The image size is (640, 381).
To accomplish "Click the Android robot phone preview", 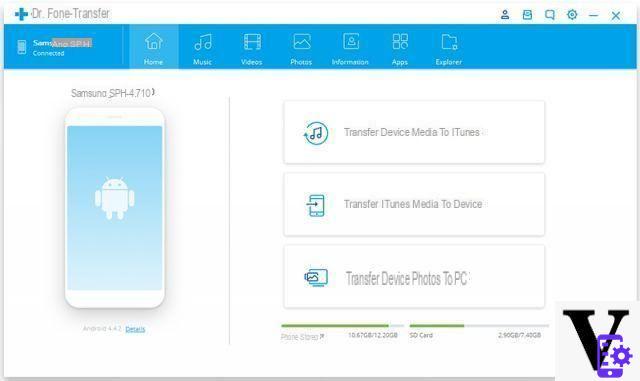I will coord(115,208).
